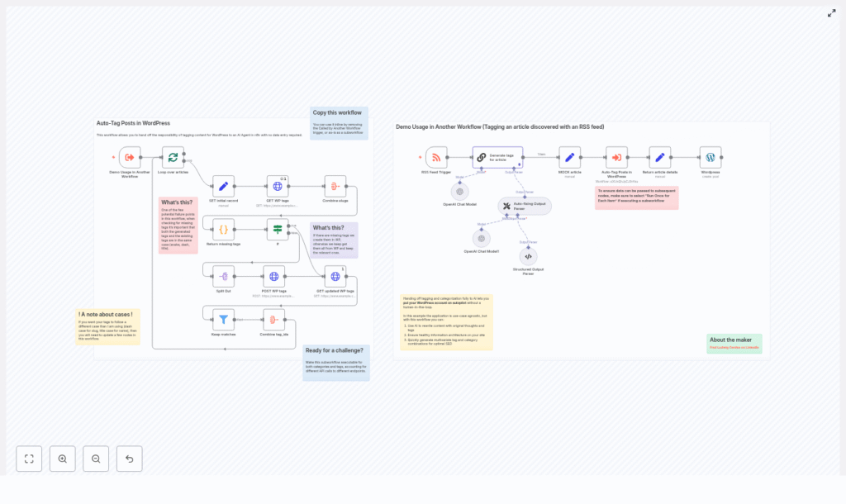Fit the workflow to view
The height and width of the screenshot is (504, 846).
click(x=29, y=459)
